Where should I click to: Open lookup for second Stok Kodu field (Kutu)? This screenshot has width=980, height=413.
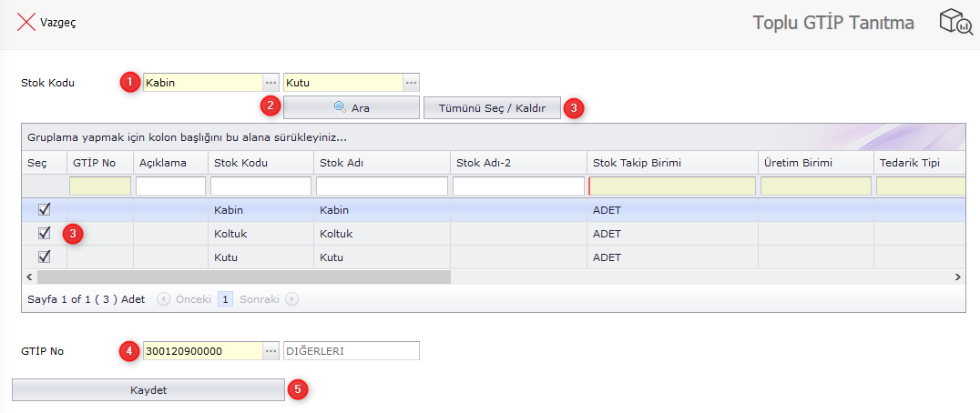(x=411, y=83)
